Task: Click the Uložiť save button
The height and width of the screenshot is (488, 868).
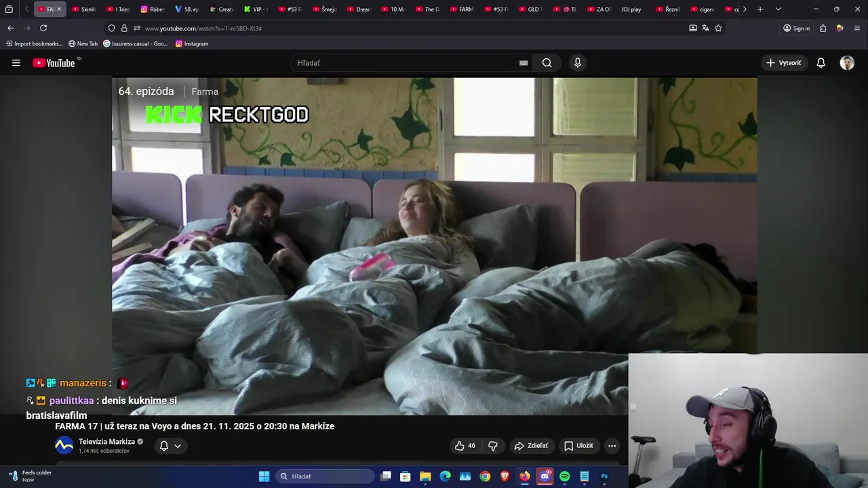Action: pos(578,446)
